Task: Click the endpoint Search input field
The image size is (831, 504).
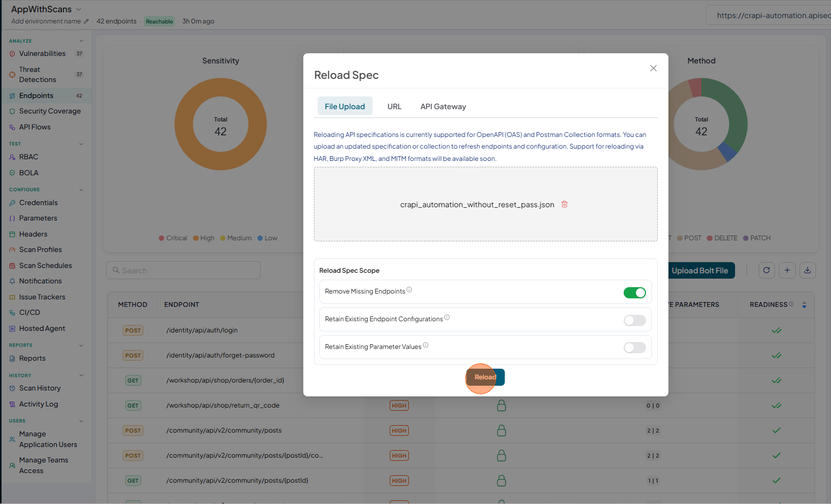Action: click(x=183, y=270)
